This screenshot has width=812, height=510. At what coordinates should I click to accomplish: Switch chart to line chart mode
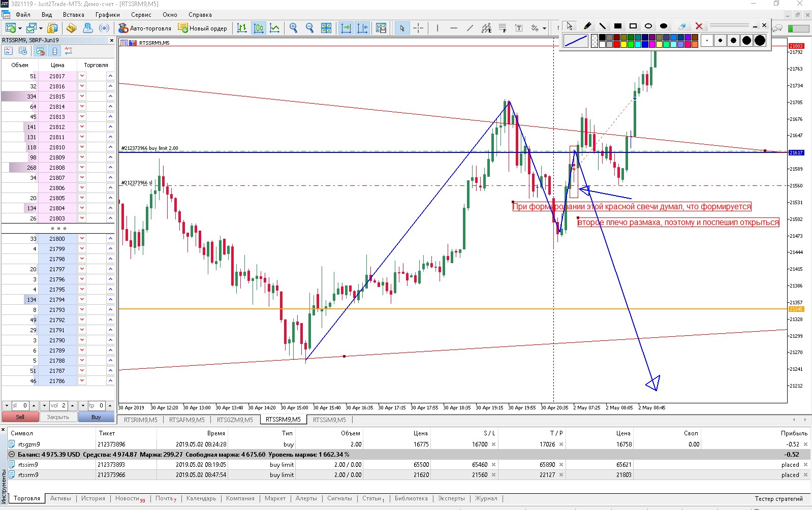275,28
